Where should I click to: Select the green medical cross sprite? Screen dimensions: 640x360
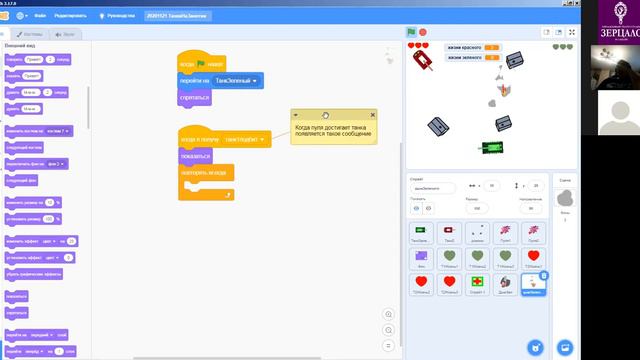[x=477, y=284]
